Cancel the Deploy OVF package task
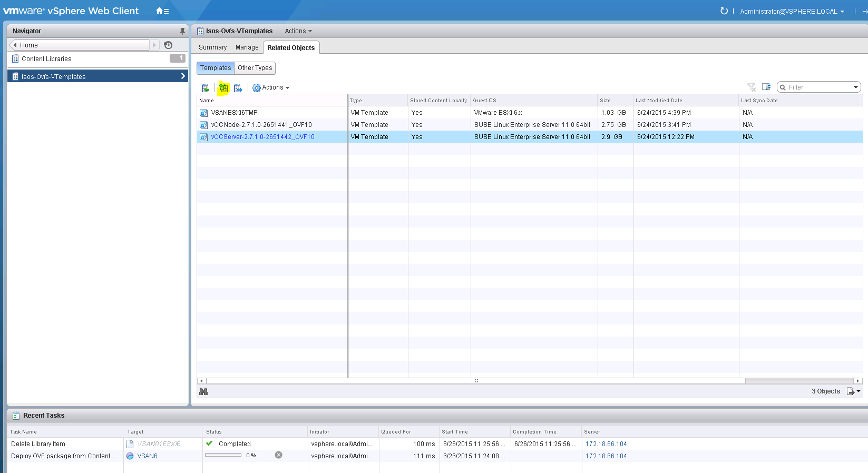The height and width of the screenshot is (473, 868). [x=279, y=455]
